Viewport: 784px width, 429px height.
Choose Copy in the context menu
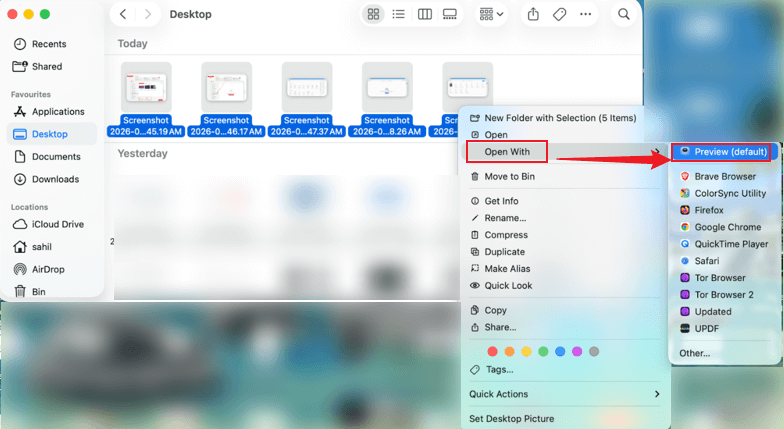coord(495,310)
